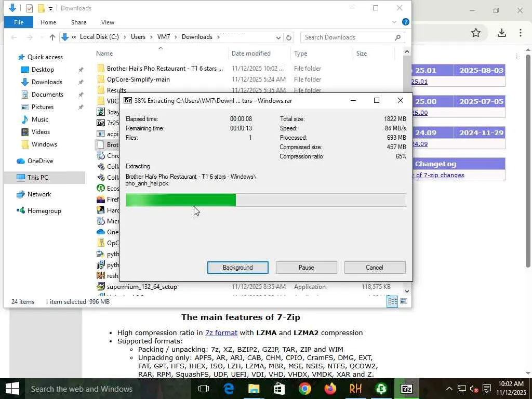Switch to large icons view in status bar
This screenshot has height=399, width=532.
point(404,301)
